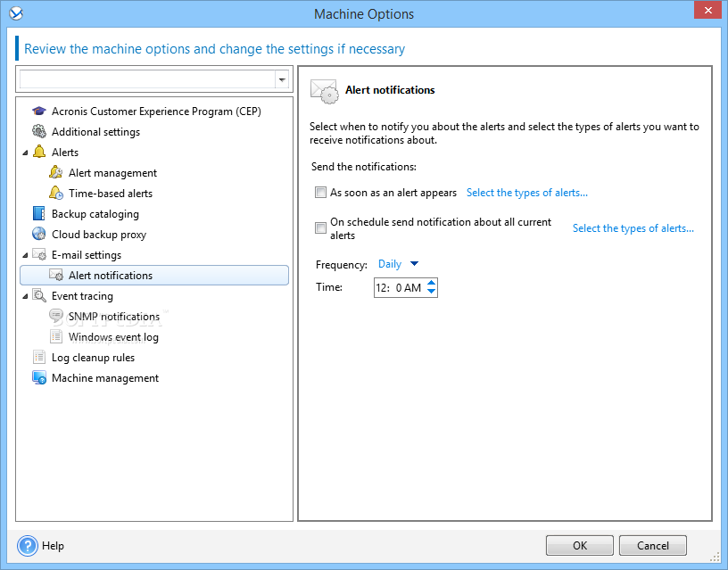The image size is (728, 570).
Task: Click the Cloud backup proxy globe icon
Action: click(x=39, y=234)
